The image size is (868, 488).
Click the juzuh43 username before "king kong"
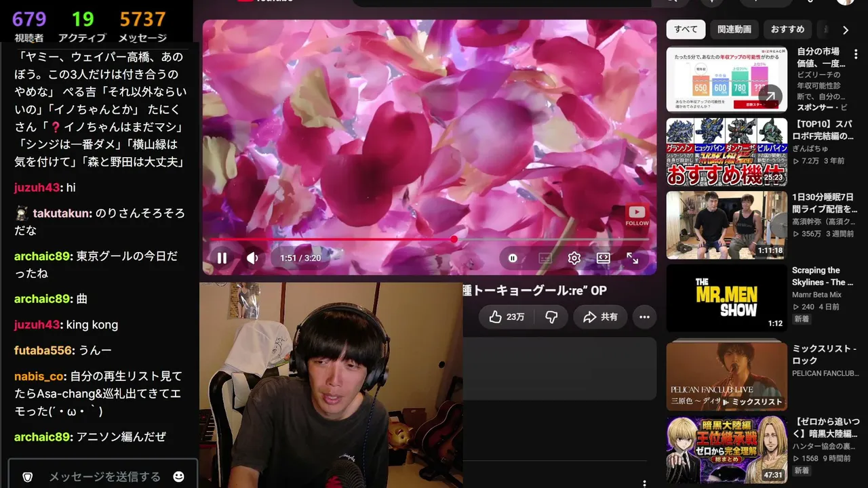tap(37, 325)
